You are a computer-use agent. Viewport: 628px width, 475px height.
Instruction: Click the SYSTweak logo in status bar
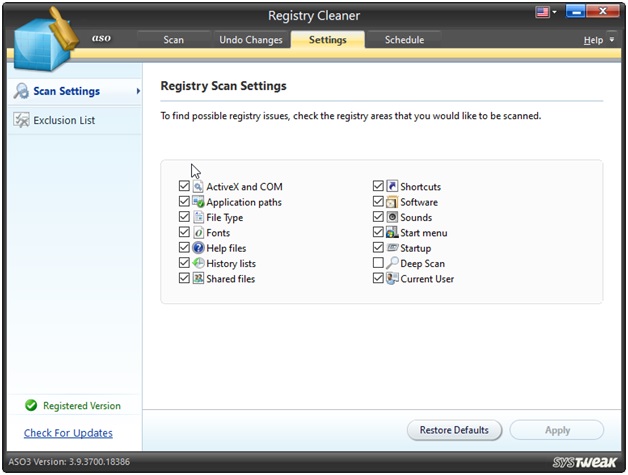pos(584,462)
